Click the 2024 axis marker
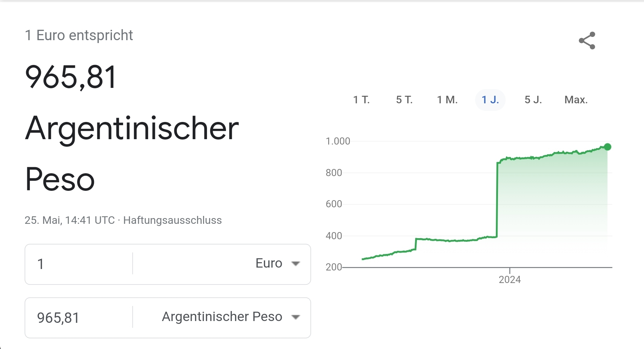Viewport: 644px width, 349px height. coord(509,279)
